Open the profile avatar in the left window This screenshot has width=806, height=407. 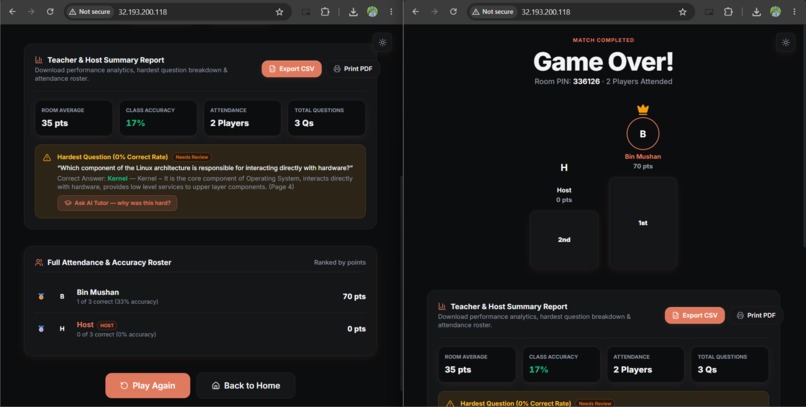[x=372, y=11]
